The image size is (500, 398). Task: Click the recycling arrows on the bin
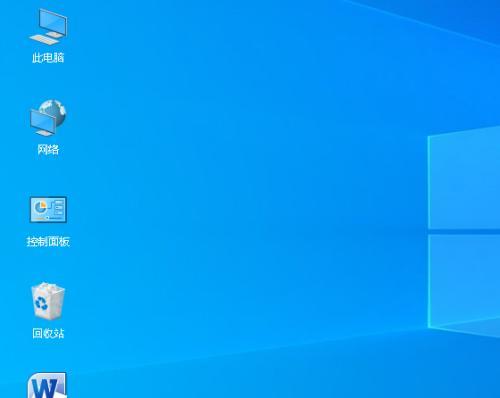pyautogui.click(x=41, y=303)
